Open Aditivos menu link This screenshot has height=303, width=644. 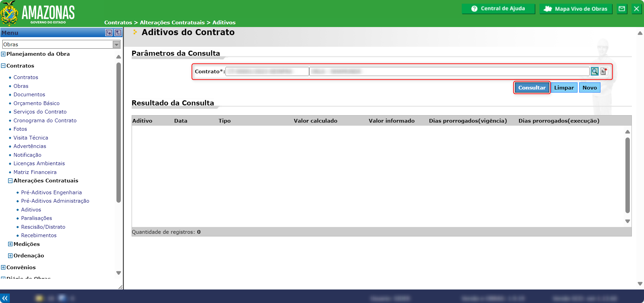point(31,210)
